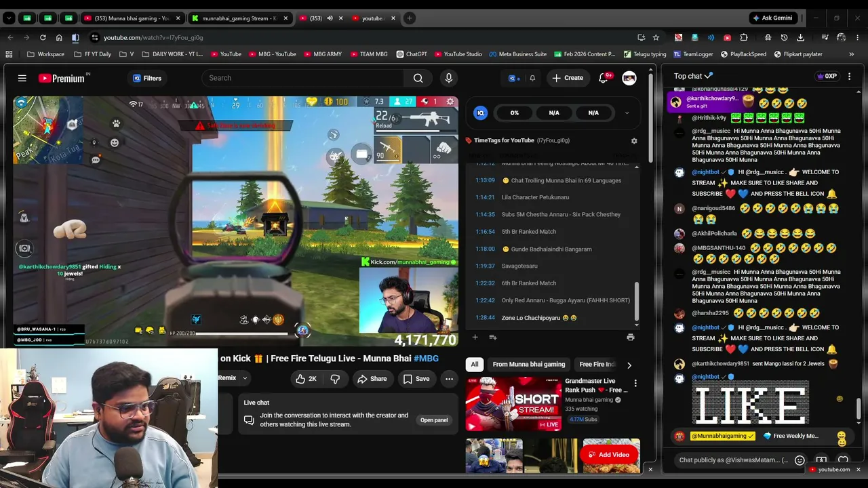Viewport: 868px width, 488px height.
Task: Select the From Munna bhai gaming chip
Action: [529, 365]
